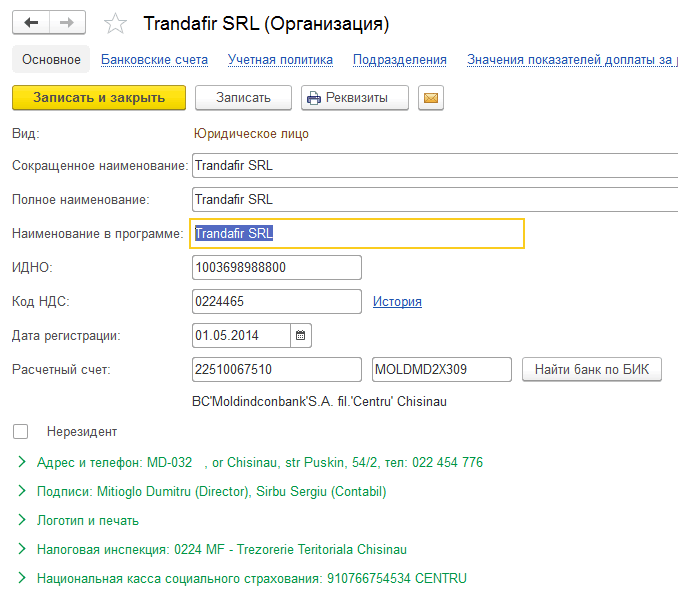
Task: Switch to the Банковские счета tab
Action: 154,60
